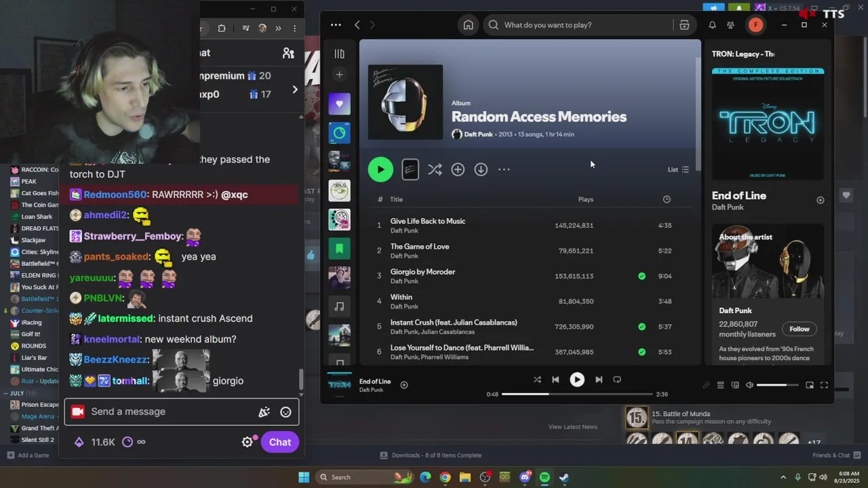Skip to next track
868x488 pixels.
pyautogui.click(x=599, y=380)
